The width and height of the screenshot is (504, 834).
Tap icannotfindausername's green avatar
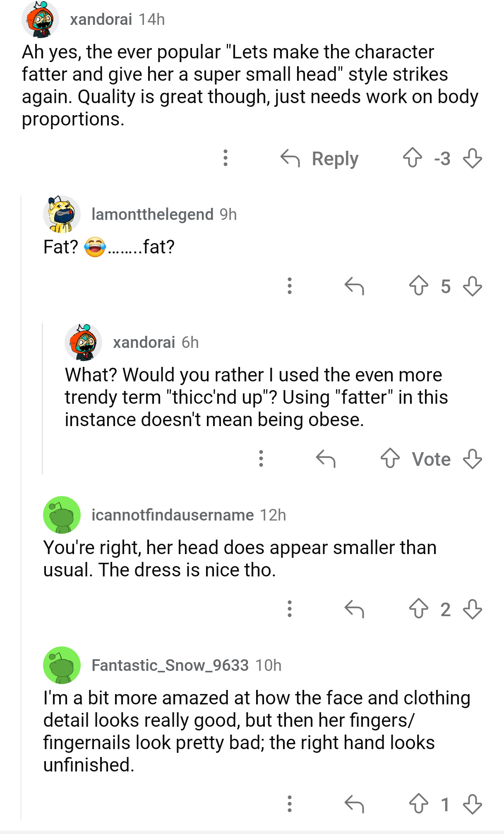pyautogui.click(x=62, y=515)
